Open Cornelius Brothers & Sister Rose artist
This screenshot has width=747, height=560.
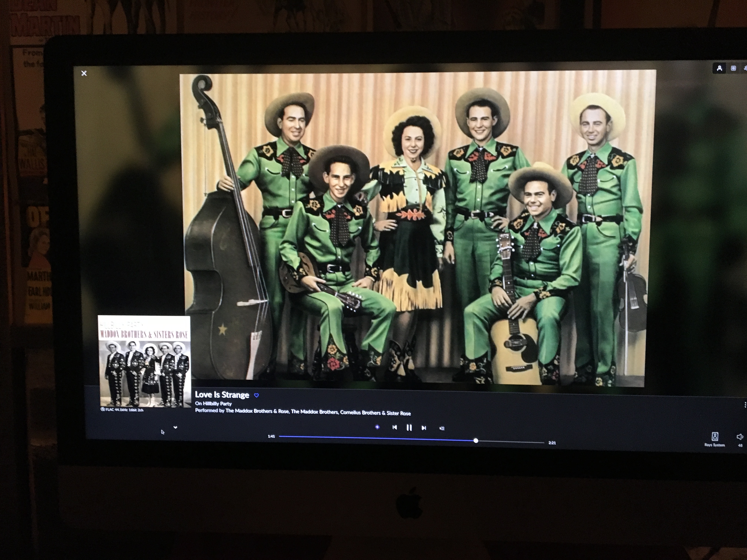pyautogui.click(x=376, y=413)
